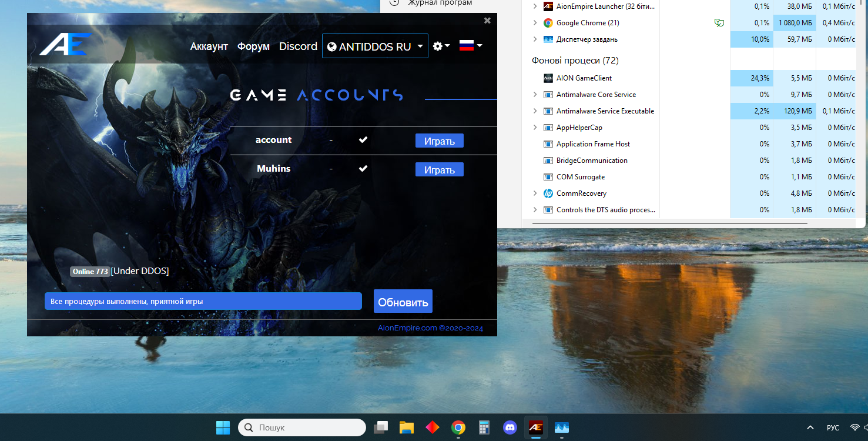
Task: Click the Online 773 badge
Action: tap(90, 272)
